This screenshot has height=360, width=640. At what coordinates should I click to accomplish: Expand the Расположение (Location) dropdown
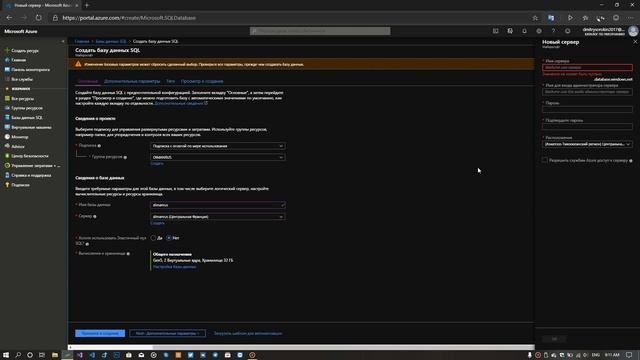coord(587,144)
